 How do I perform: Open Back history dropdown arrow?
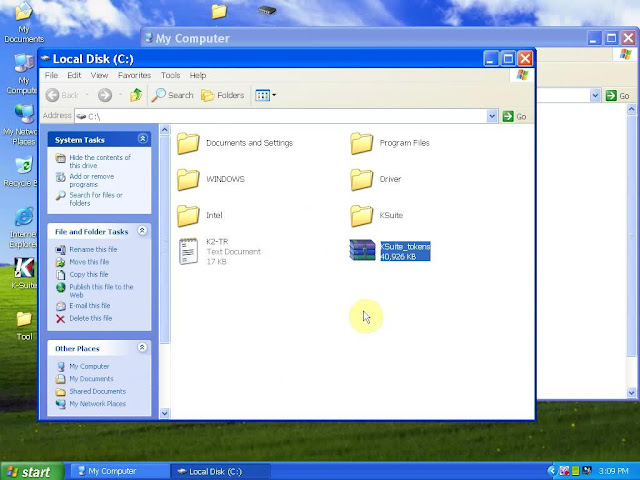(87, 95)
